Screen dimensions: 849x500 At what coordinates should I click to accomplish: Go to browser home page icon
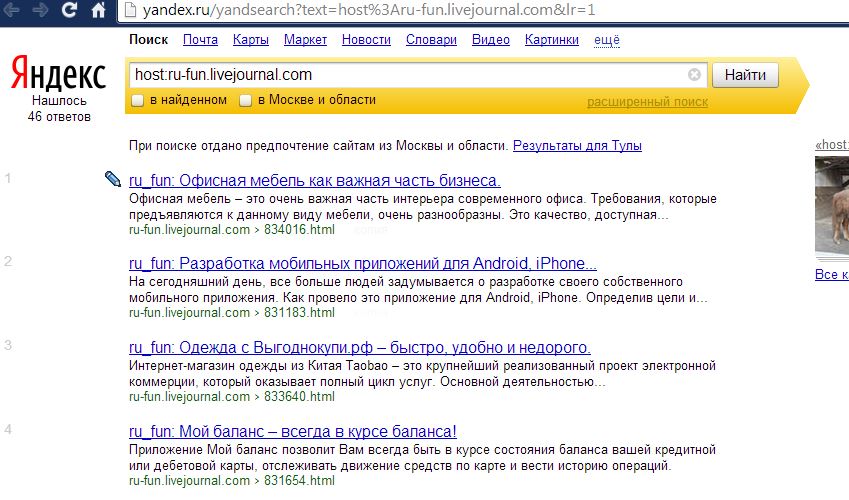(98, 10)
